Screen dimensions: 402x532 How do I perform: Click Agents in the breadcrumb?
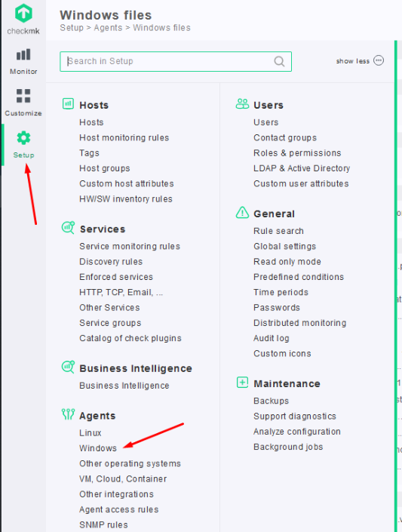[x=108, y=28]
